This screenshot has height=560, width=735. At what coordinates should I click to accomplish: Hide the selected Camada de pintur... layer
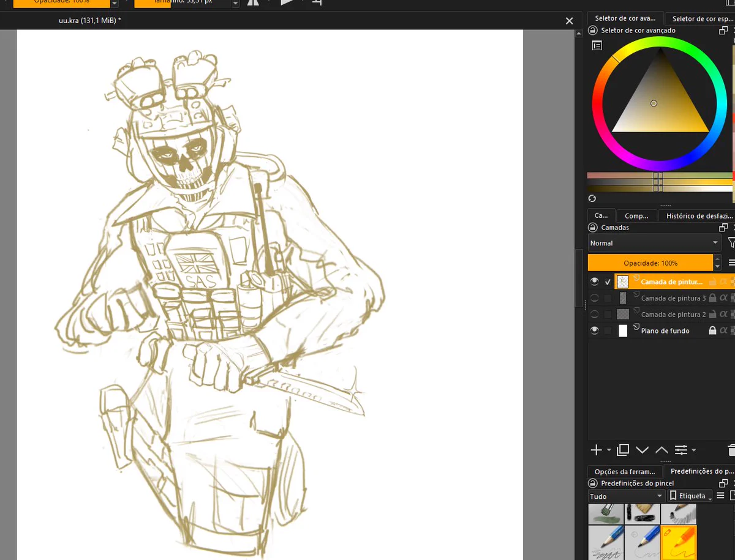point(594,282)
